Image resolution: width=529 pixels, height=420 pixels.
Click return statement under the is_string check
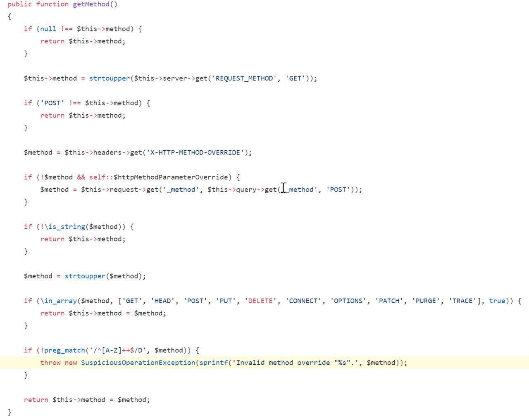(x=83, y=239)
